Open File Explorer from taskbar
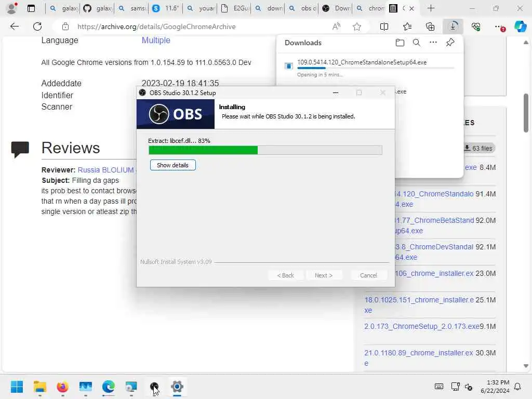Viewport: 532px width, 399px height. click(39, 387)
